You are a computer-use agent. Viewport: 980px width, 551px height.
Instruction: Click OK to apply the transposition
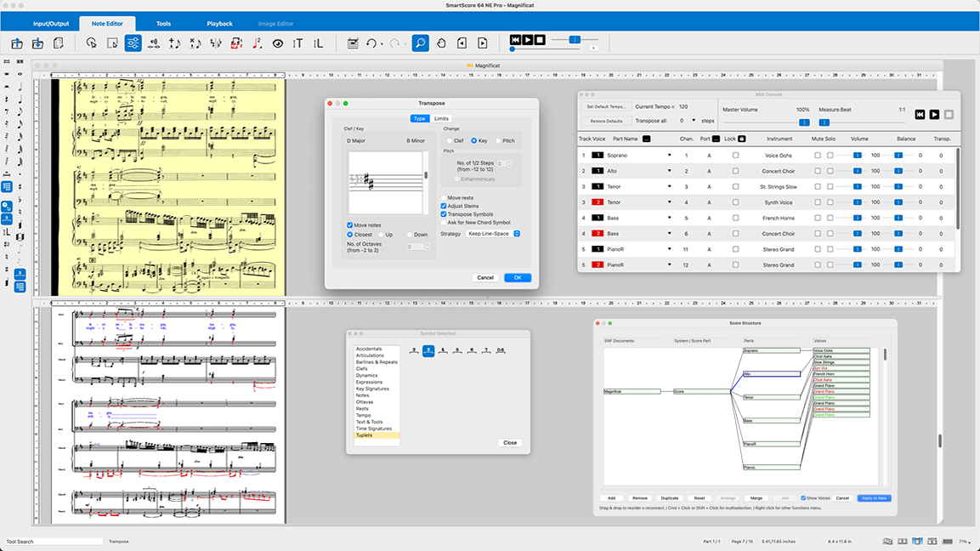(518, 277)
